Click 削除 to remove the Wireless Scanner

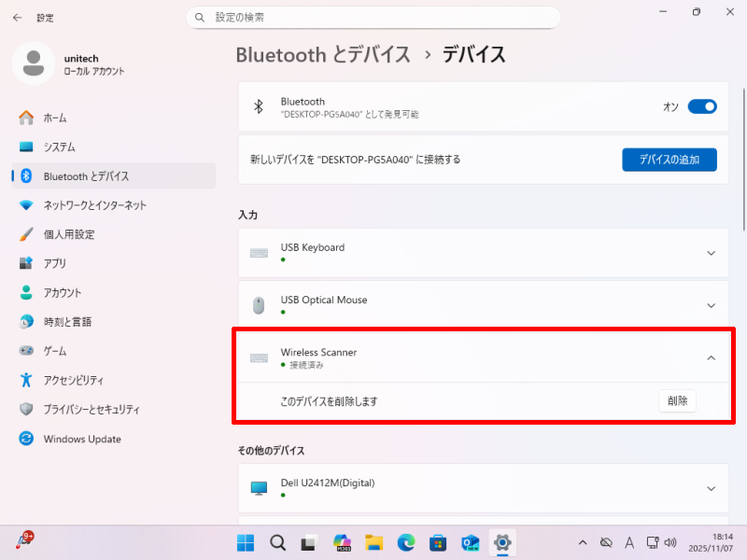pos(677,401)
